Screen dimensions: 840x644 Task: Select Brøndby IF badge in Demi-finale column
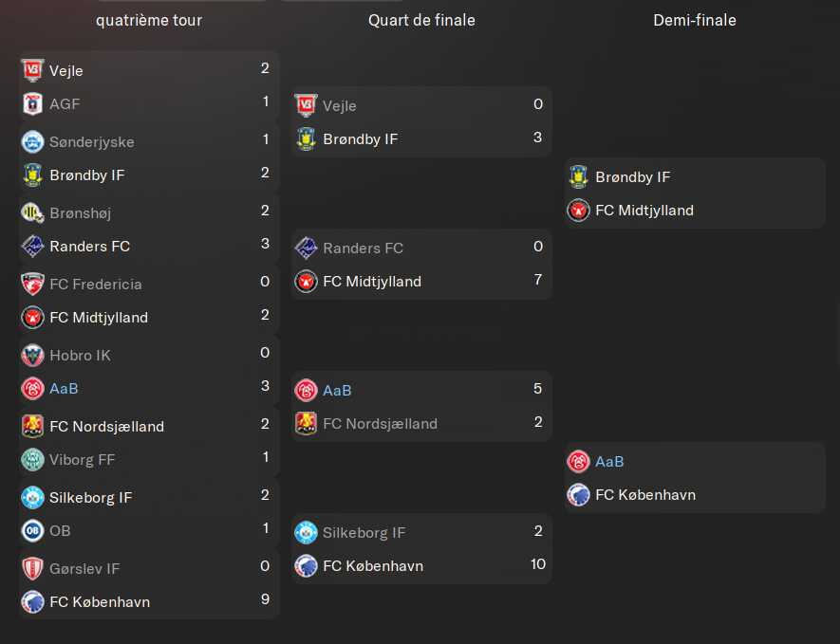(578, 176)
